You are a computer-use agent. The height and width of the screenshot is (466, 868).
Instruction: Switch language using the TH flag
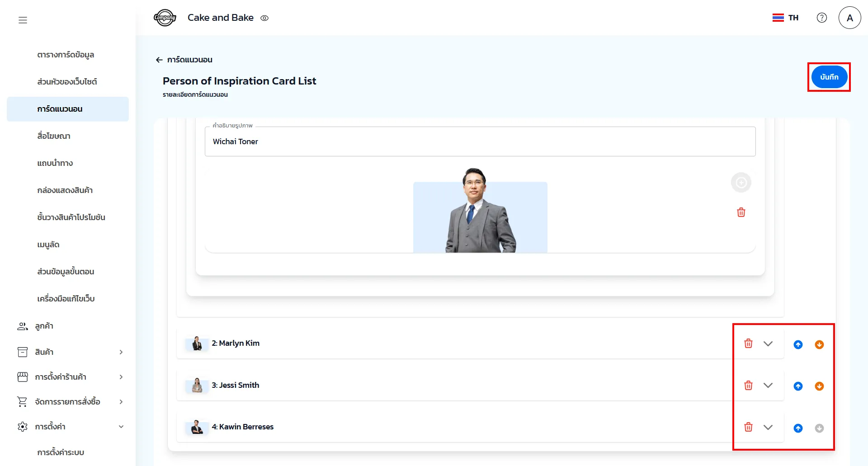click(785, 18)
